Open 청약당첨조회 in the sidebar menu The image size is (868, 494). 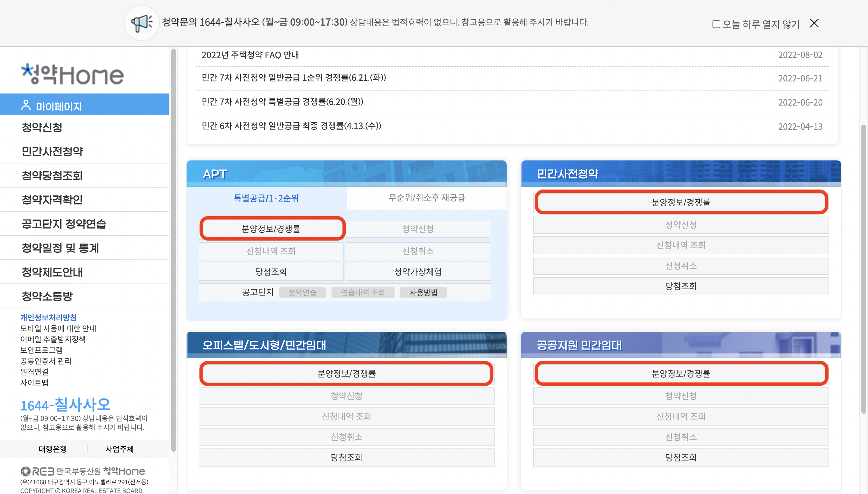pos(52,176)
